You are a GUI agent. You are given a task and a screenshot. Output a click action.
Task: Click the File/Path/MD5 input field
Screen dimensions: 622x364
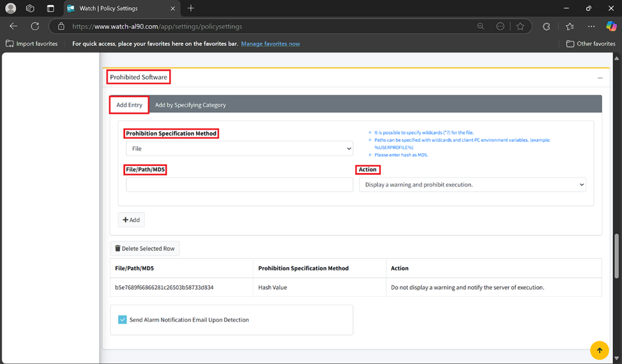point(239,185)
